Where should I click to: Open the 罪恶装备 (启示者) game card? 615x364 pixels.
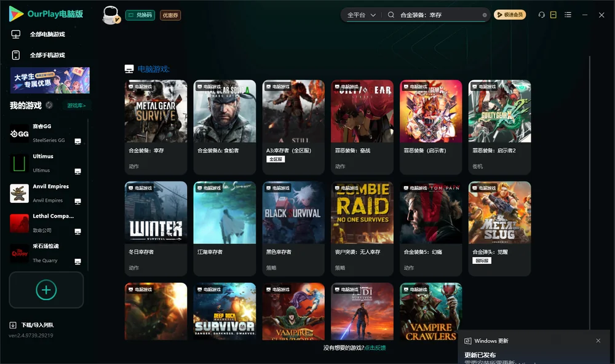(x=431, y=127)
